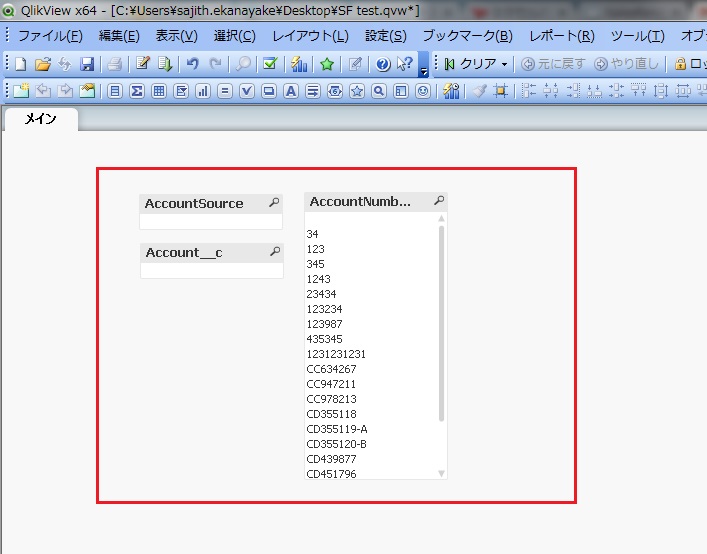
Task: Create a new search object
Action: [x=379, y=92]
